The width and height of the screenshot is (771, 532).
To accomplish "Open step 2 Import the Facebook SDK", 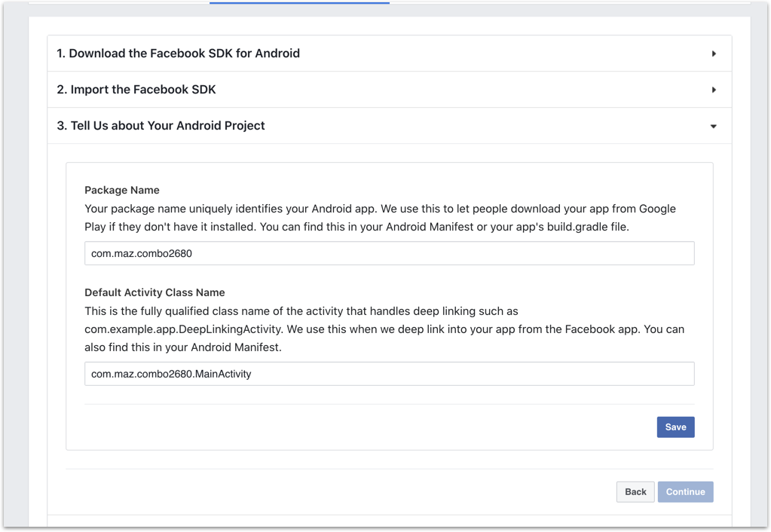I will (x=390, y=90).
